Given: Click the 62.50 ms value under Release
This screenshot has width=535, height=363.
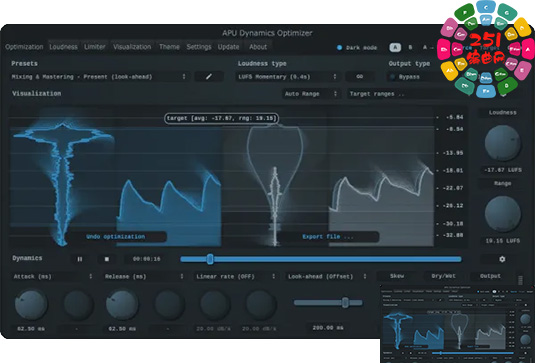Looking at the screenshot, I should tap(122, 329).
